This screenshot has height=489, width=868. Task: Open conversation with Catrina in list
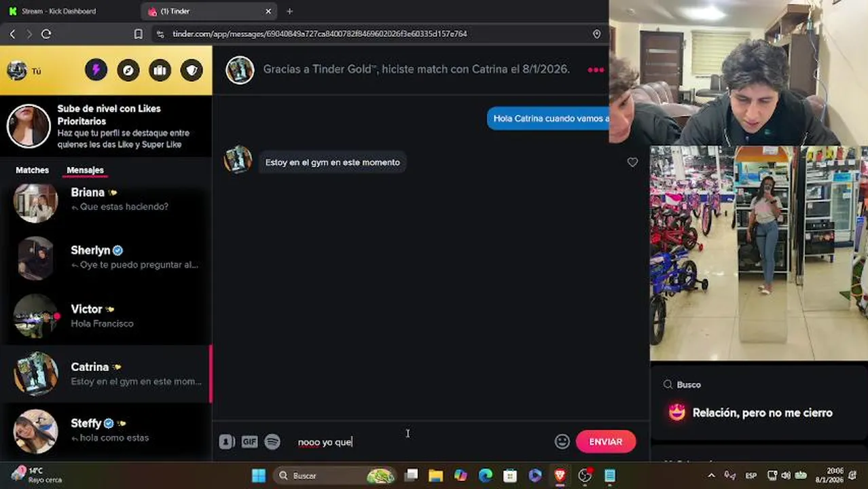[106, 374]
